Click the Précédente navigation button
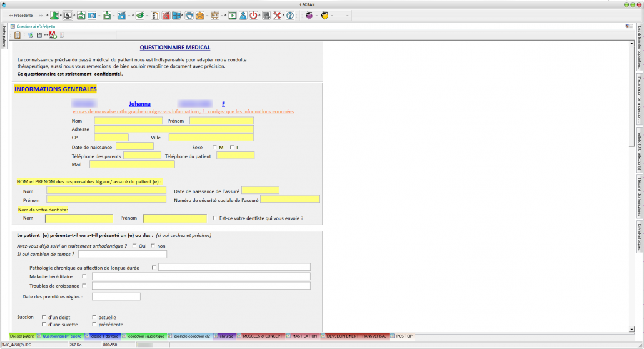 pos(21,16)
